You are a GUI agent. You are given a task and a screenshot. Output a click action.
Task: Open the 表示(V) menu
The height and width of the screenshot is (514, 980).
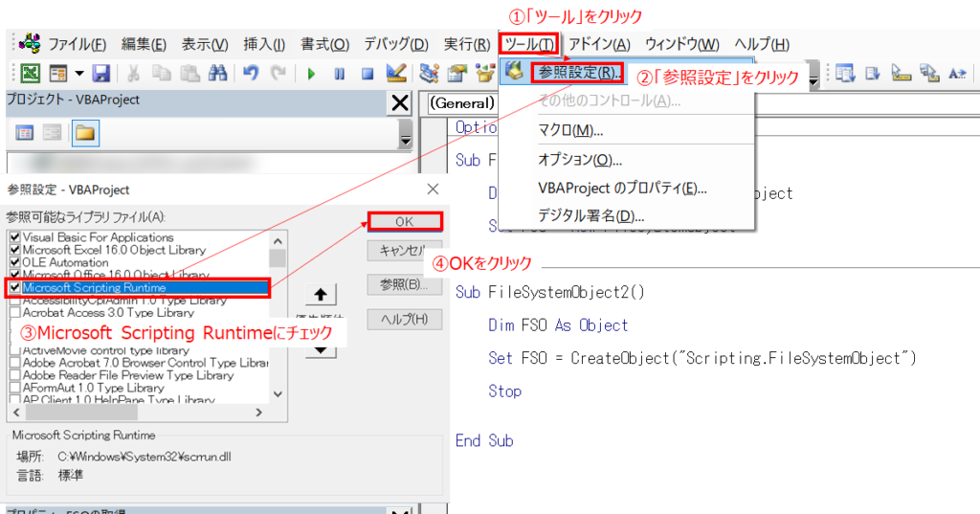tap(205, 44)
